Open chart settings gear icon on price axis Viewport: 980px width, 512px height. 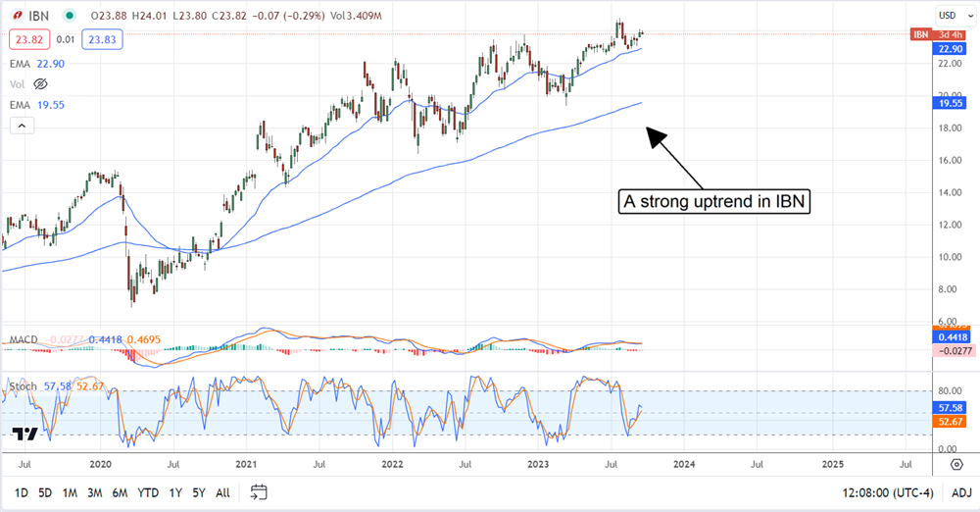point(955,463)
